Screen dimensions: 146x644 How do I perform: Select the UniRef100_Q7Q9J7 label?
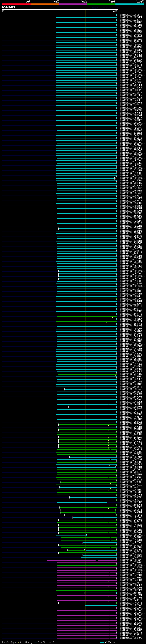pyautogui.click(x=131, y=93)
